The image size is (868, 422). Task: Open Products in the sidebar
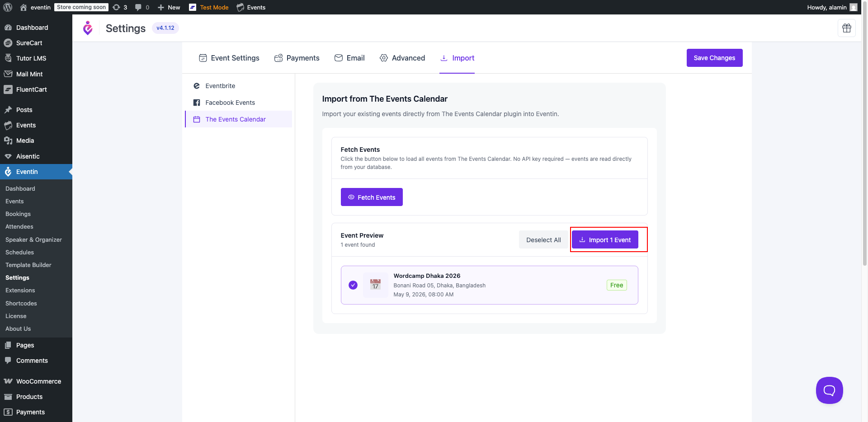[36, 397]
